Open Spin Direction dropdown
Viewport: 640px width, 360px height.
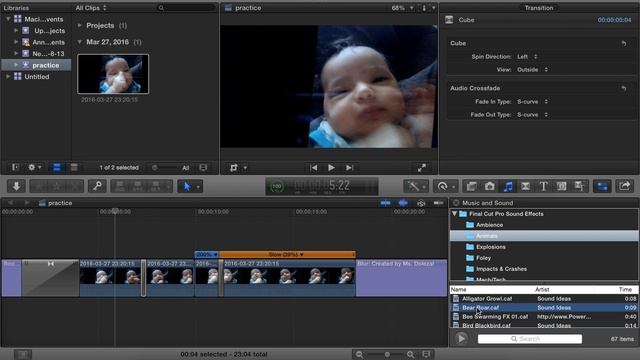coord(527,57)
